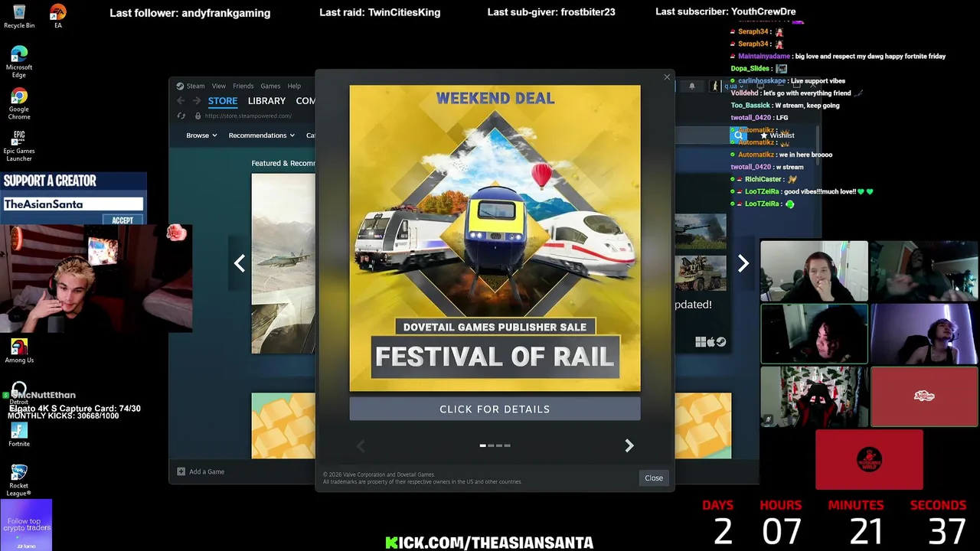
Task: Click the crypto traders ad tile
Action: (x=26, y=525)
